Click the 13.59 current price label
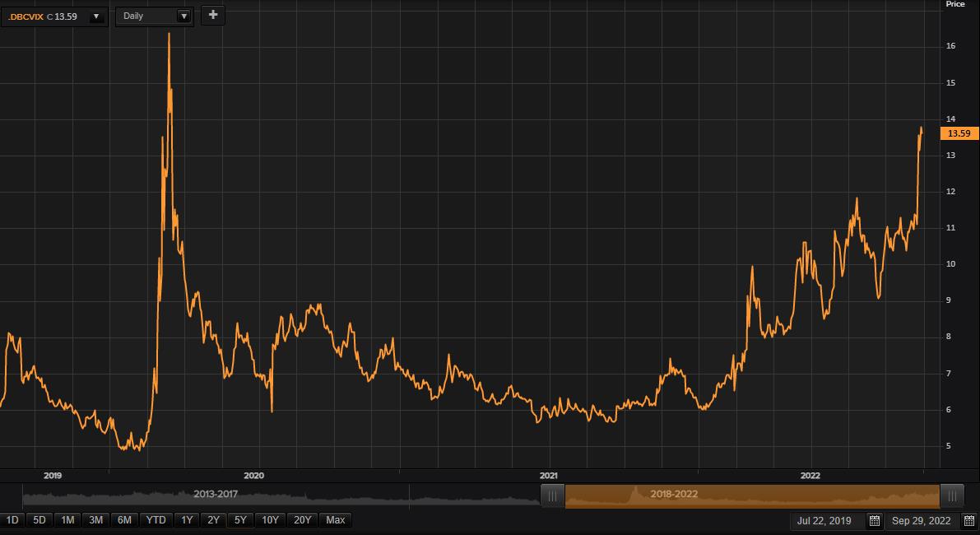This screenshot has height=535, width=980. [959, 133]
